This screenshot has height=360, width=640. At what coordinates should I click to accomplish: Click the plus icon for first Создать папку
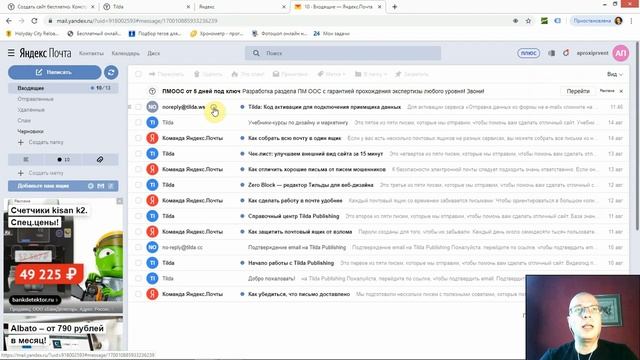pyautogui.click(x=21, y=142)
